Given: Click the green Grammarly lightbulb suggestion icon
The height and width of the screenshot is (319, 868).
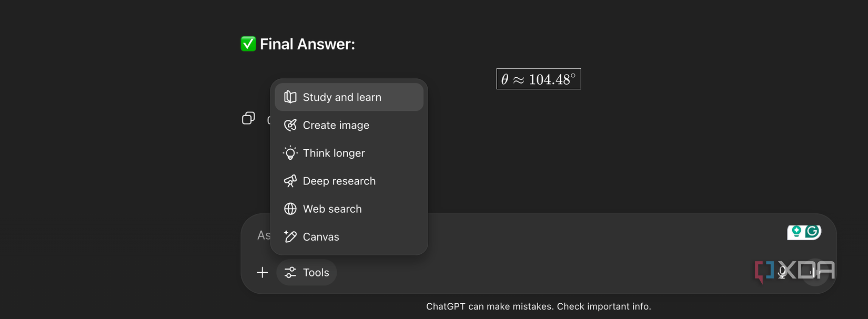Looking at the screenshot, I should [x=796, y=231].
